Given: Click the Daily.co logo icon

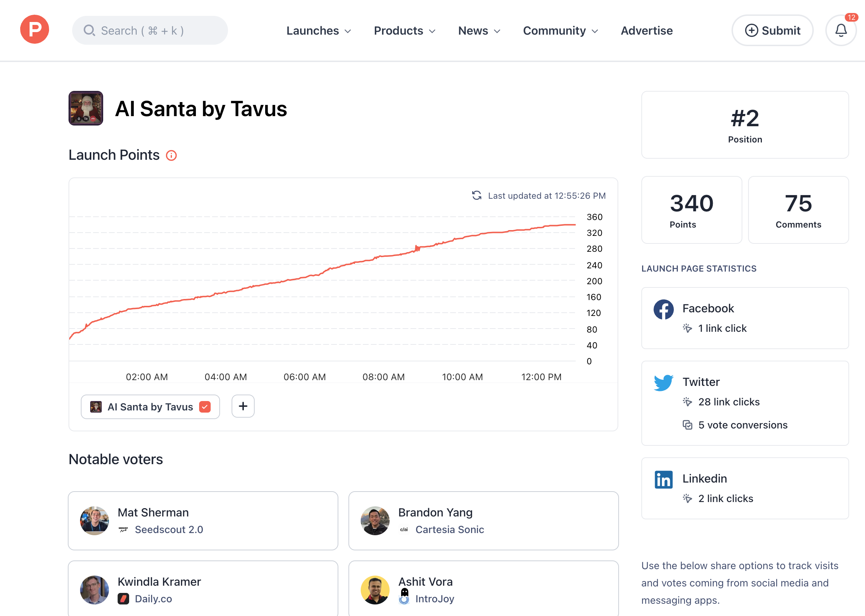Looking at the screenshot, I should [123, 599].
